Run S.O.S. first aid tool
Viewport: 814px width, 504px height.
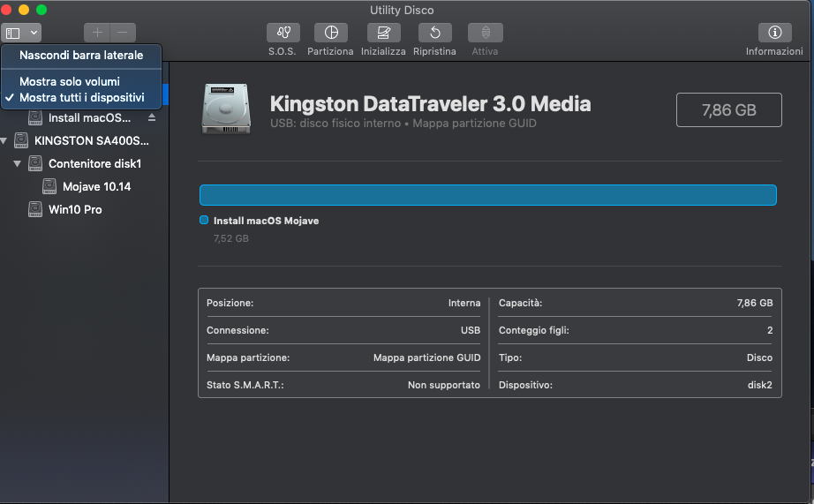coord(283,33)
